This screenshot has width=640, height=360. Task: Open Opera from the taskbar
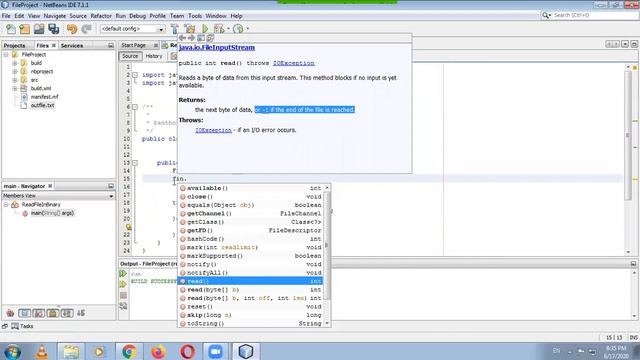(x=187, y=351)
